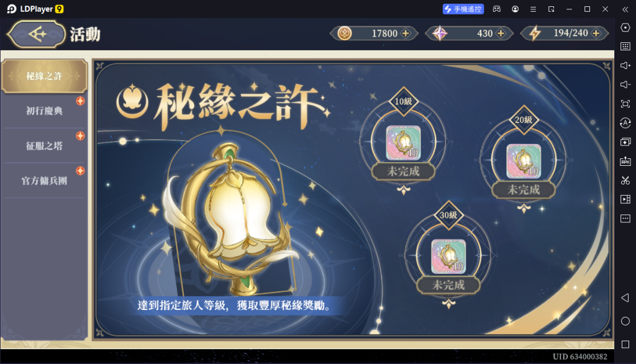Collapse the right sidebar with double chevron
This screenshot has width=636, height=364.
point(625,9)
